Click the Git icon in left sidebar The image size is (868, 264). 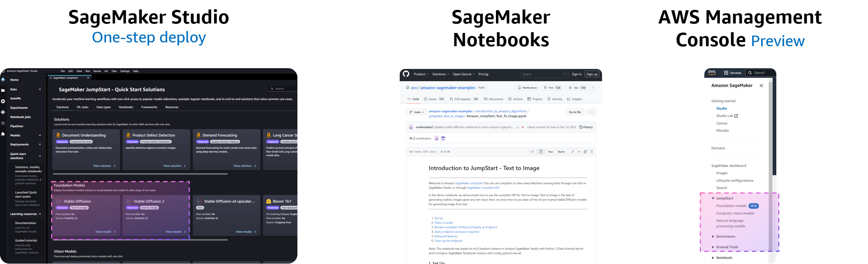[x=3, y=112]
